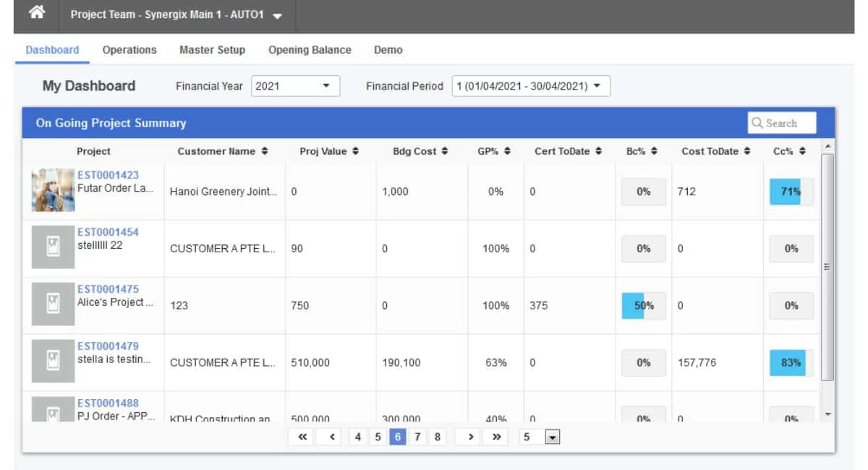Image resolution: width=868 pixels, height=470 pixels.
Task: Go to page 8
Action: click(x=437, y=437)
